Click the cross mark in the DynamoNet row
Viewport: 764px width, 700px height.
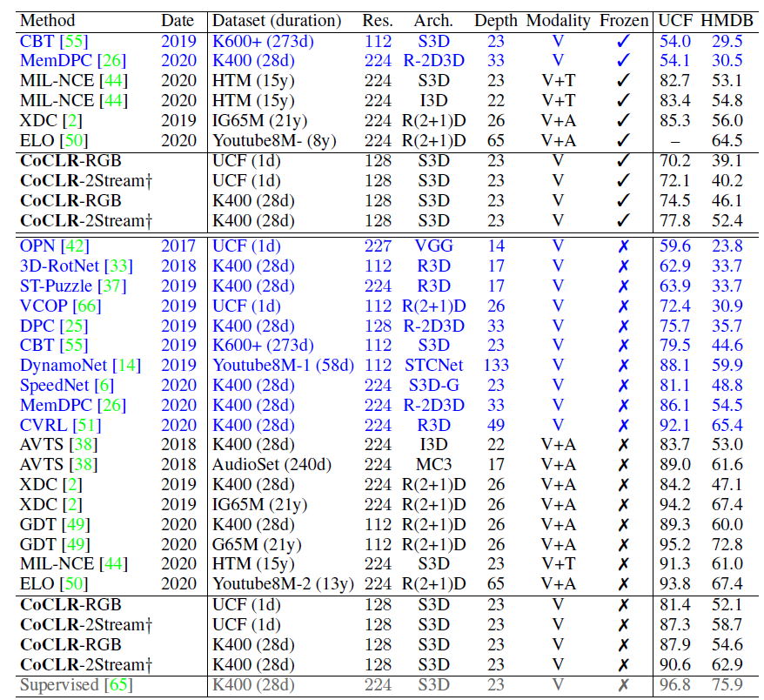(622, 366)
